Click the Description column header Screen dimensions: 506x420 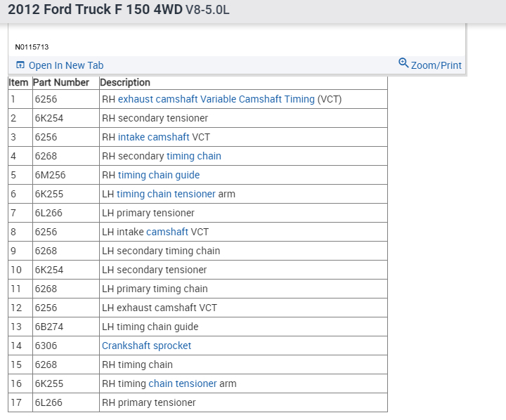(x=125, y=83)
